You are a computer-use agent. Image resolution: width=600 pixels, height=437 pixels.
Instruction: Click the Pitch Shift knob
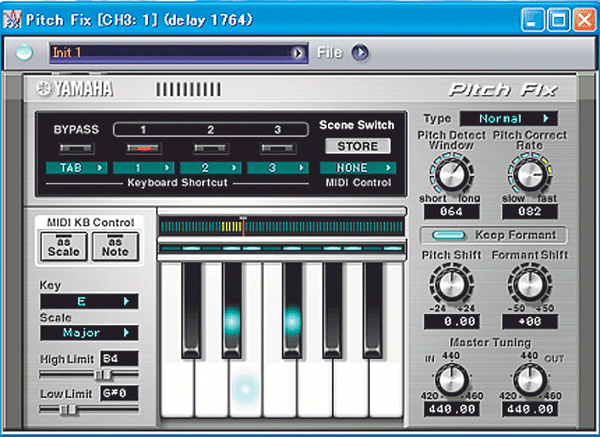coord(452,284)
